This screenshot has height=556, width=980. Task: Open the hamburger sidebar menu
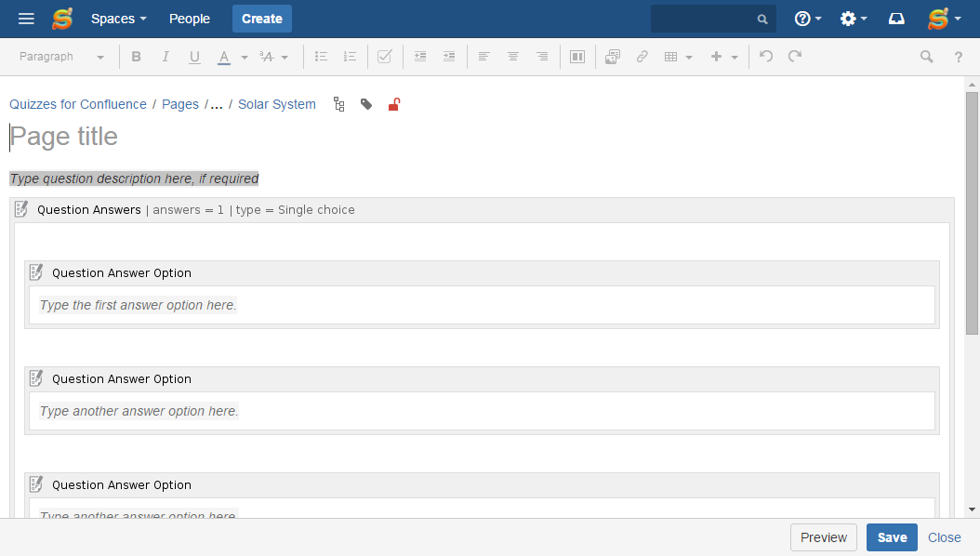pos(26,19)
